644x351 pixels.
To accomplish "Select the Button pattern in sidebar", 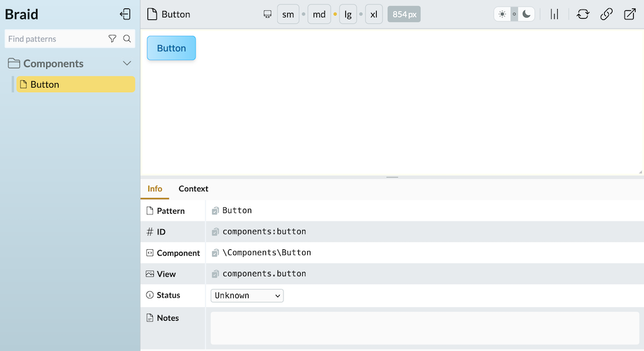I will click(75, 84).
